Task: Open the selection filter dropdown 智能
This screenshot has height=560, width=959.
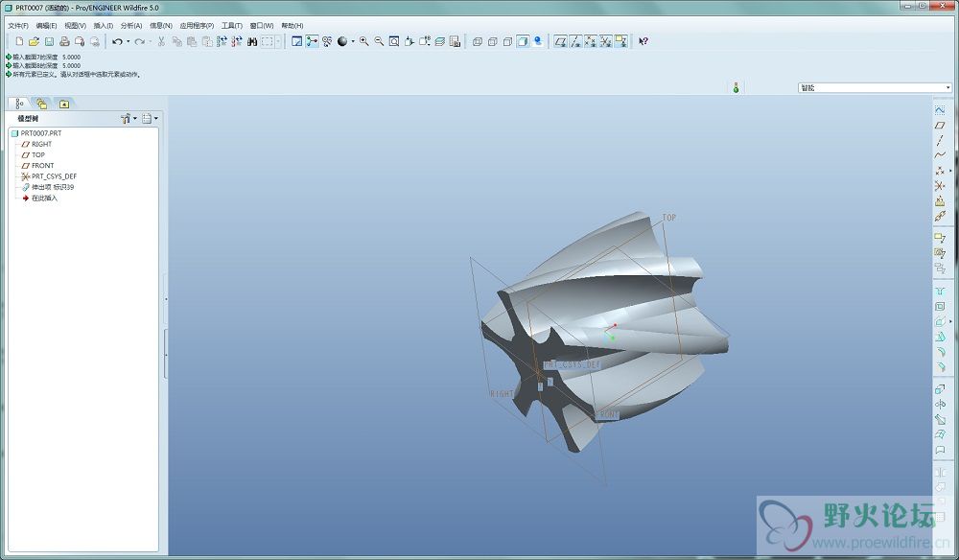Action: [876, 88]
